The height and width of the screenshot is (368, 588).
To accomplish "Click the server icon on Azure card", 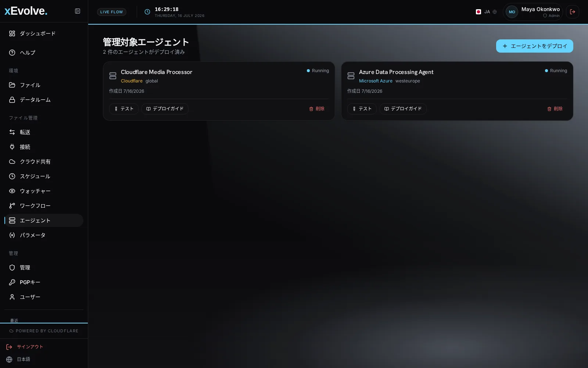I will 351,76.
